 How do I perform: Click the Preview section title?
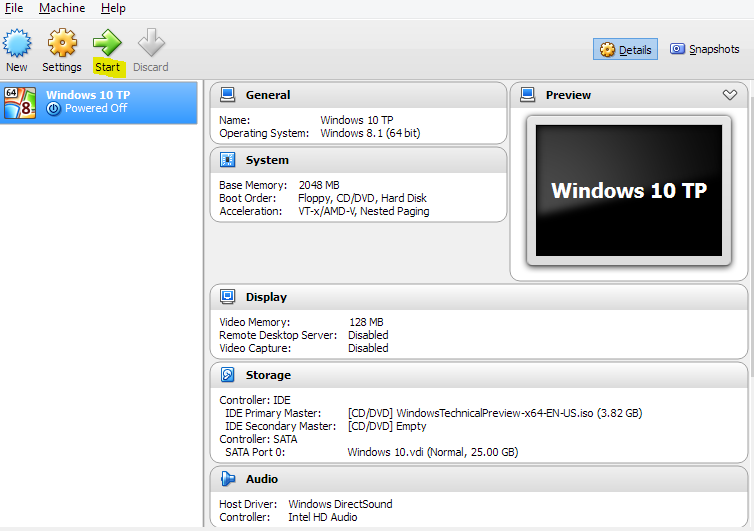click(x=568, y=95)
